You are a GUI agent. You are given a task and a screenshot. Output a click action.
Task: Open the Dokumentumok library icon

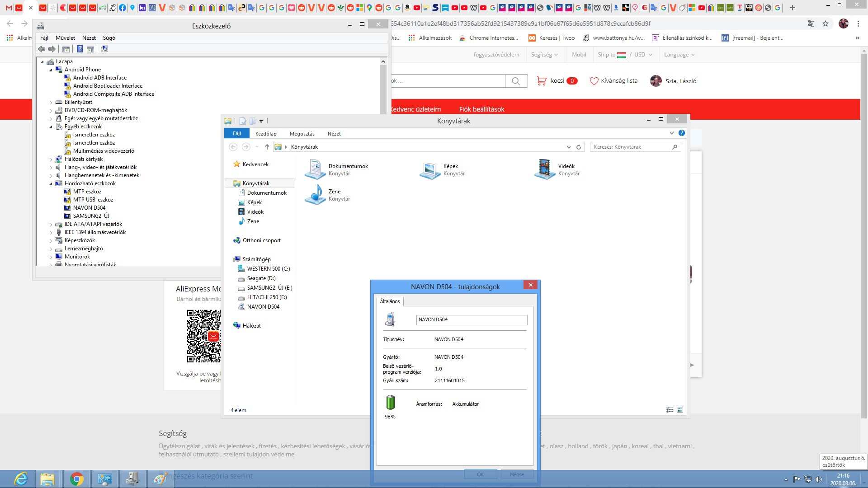pos(315,169)
